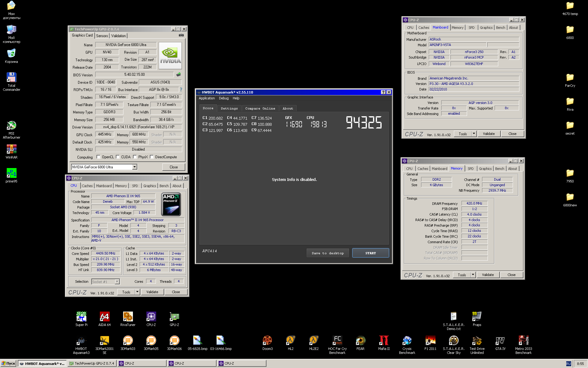
Task: Open the FarCry desktop folder
Action: (570, 80)
